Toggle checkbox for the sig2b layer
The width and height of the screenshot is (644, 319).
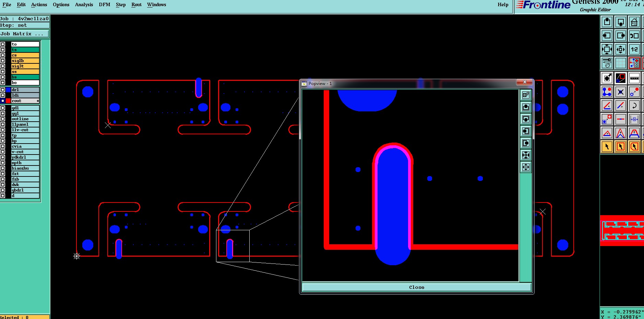(x=3, y=61)
